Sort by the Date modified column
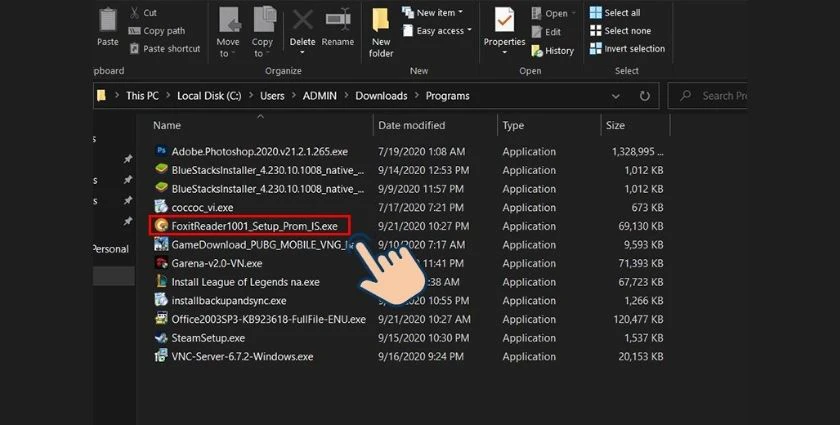This screenshot has height=425, width=840. tap(411, 125)
